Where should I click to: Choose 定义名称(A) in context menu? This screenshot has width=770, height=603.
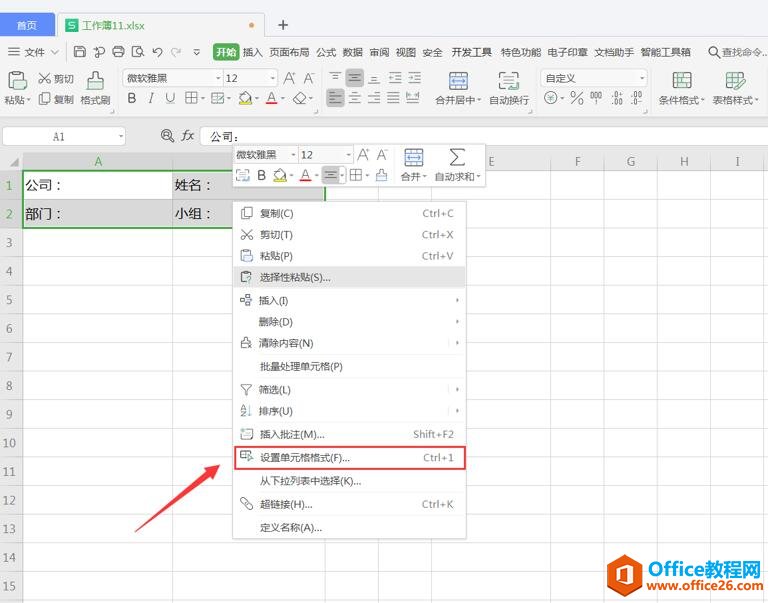(x=349, y=527)
